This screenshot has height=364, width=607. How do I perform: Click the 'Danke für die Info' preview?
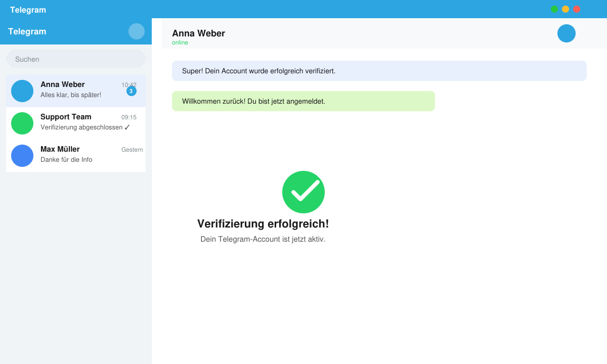tap(66, 159)
